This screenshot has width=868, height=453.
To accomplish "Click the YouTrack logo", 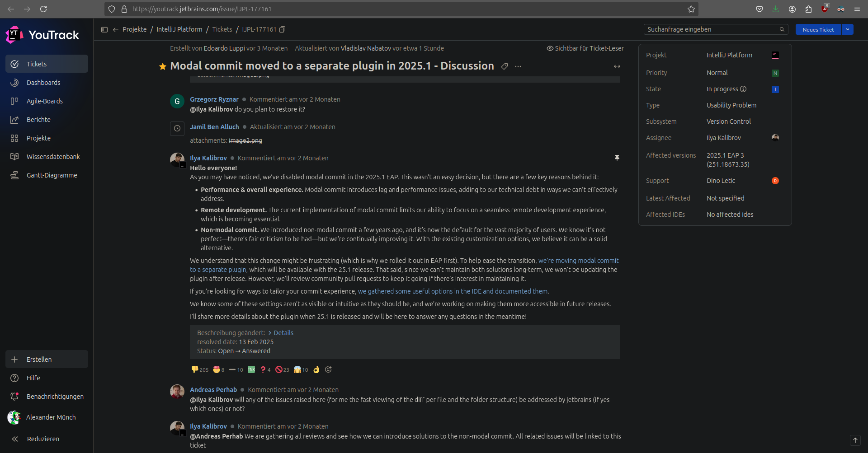I will pos(42,35).
